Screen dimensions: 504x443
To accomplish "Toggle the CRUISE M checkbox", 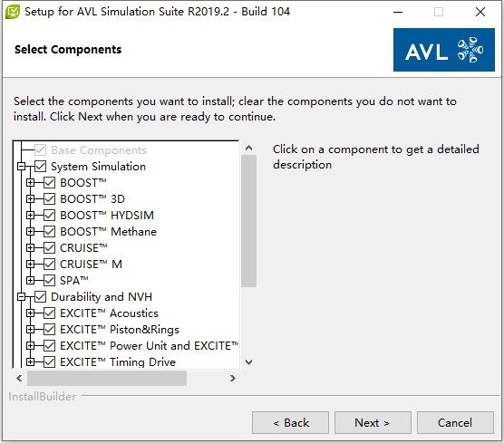I will point(49,264).
